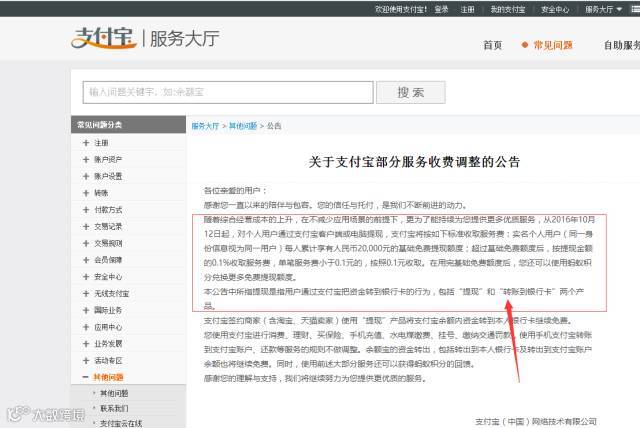The height and width of the screenshot is (428, 640).
Task: Open the 自助服务 navigation tab
Action: [x=622, y=45]
